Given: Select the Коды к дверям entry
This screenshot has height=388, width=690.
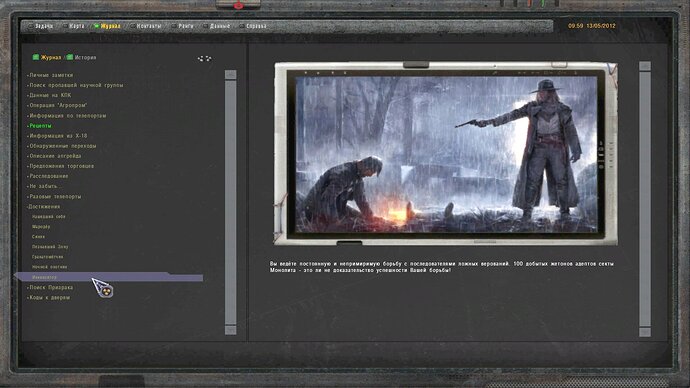Looking at the screenshot, I should [48, 298].
